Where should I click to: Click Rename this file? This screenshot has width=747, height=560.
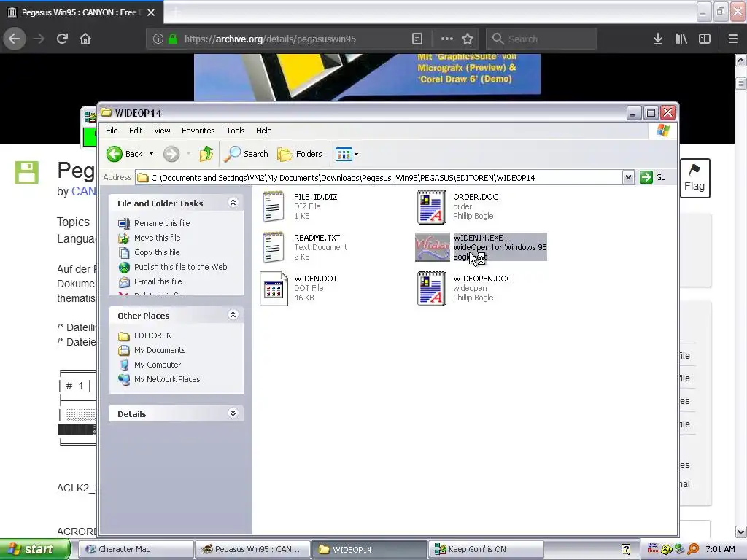(x=162, y=223)
